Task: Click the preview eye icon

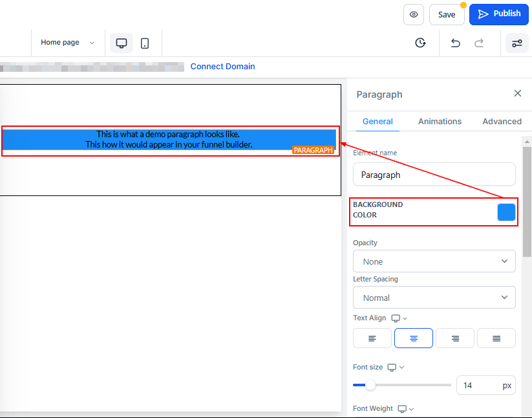Action: (414, 14)
